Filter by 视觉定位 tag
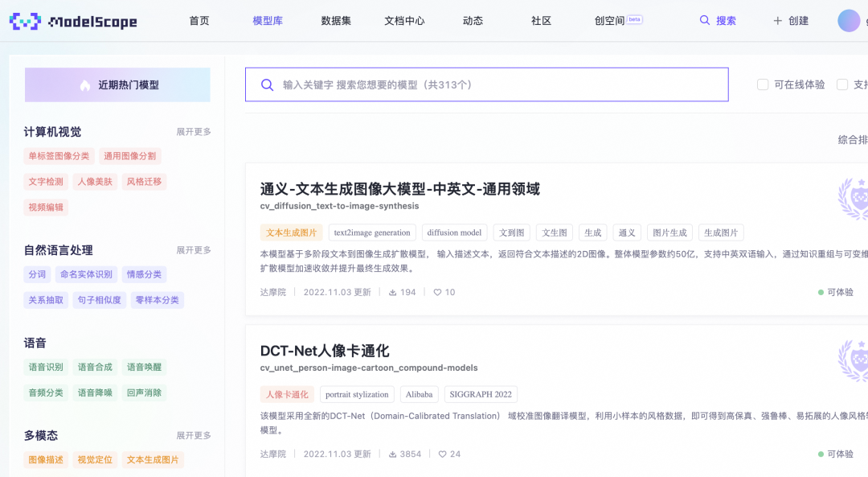 coord(95,460)
